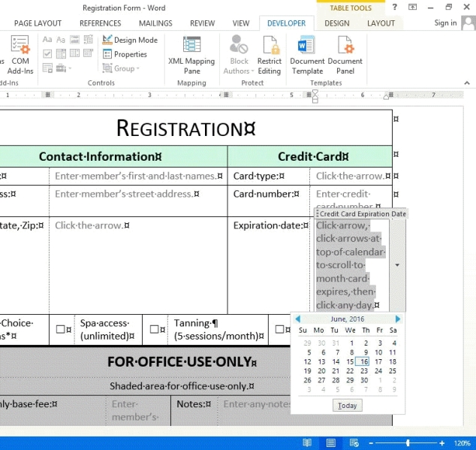Open Table Tools LAYOUT tab
Image resolution: width=476 pixels, height=450 pixels.
coord(381,23)
